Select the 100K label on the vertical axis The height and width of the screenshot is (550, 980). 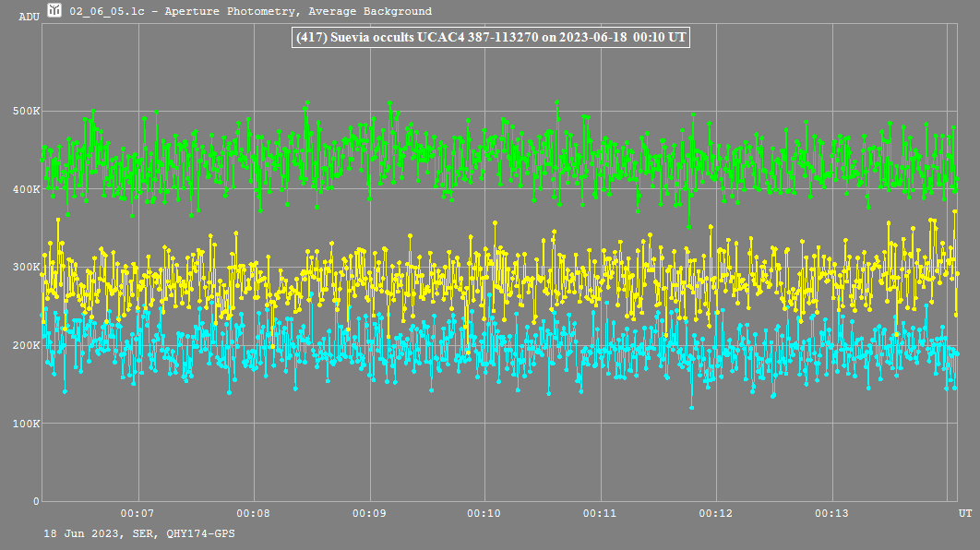pos(25,424)
